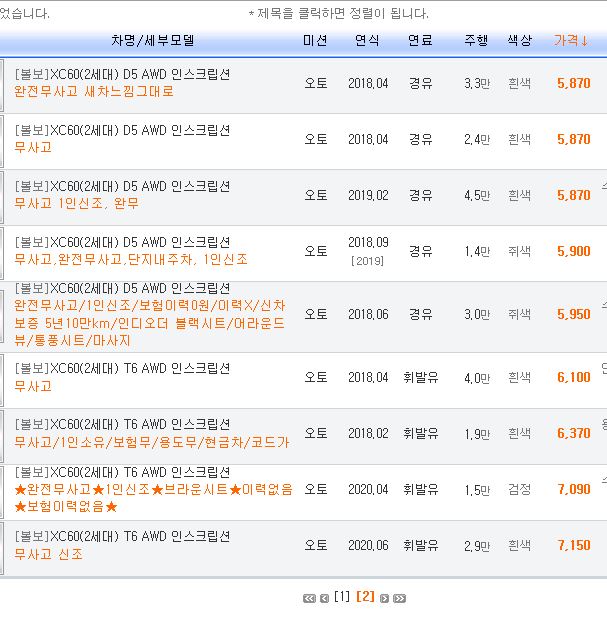Sort by 주행 column header

click(476, 40)
